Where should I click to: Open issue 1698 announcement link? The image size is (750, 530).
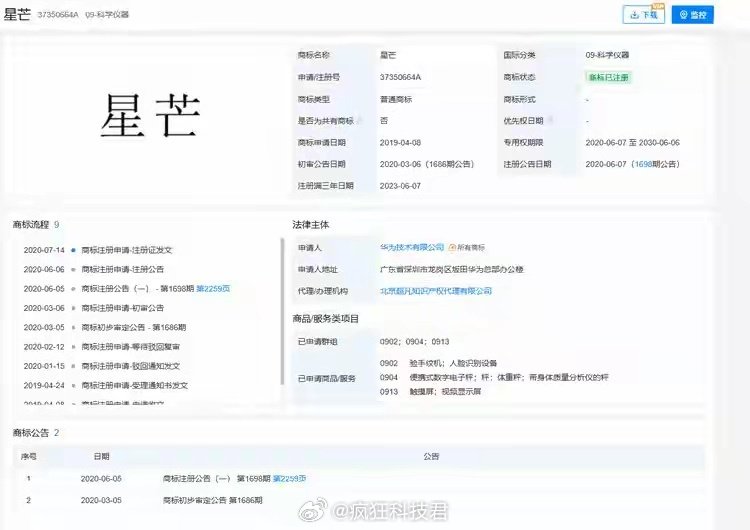coord(644,164)
